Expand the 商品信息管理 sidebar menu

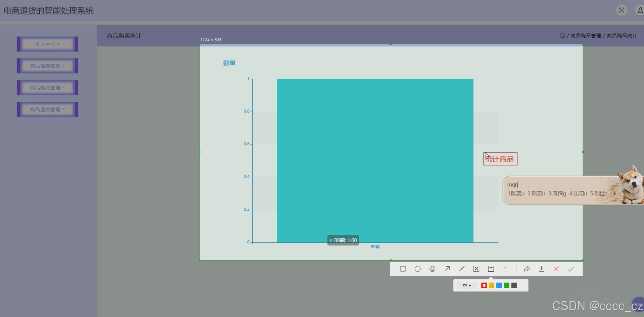pos(47,66)
